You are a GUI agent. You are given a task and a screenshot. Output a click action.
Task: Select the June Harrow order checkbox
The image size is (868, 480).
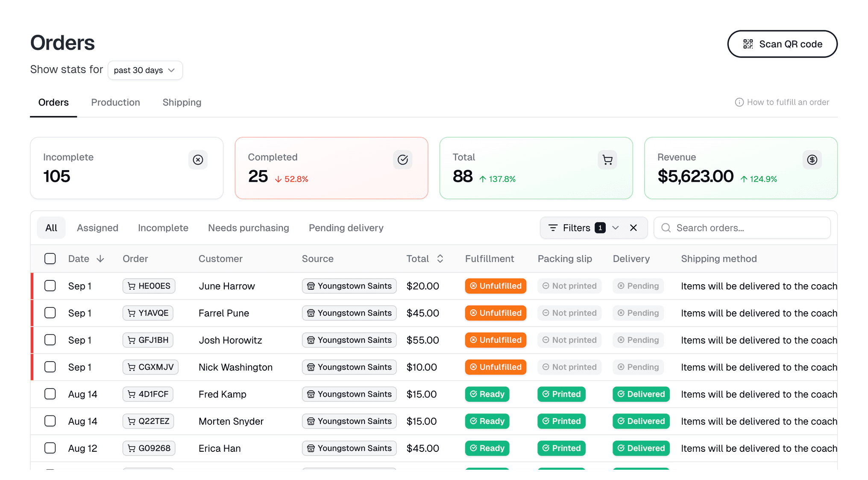[x=50, y=286]
